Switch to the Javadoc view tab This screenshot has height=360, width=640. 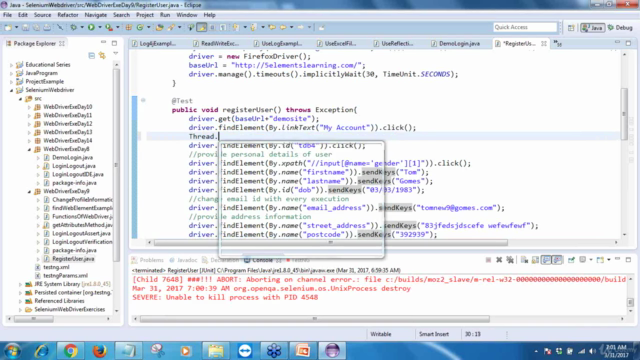pyautogui.click(x=183, y=260)
